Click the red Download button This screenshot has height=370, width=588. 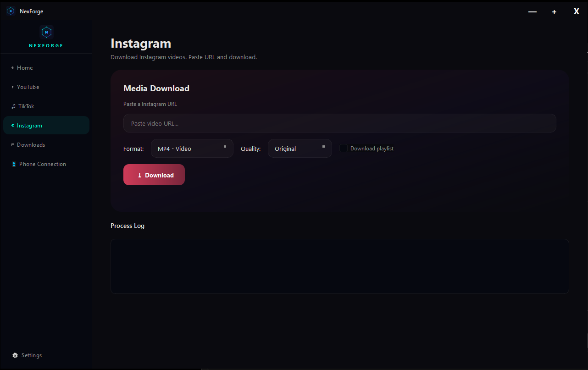154,175
